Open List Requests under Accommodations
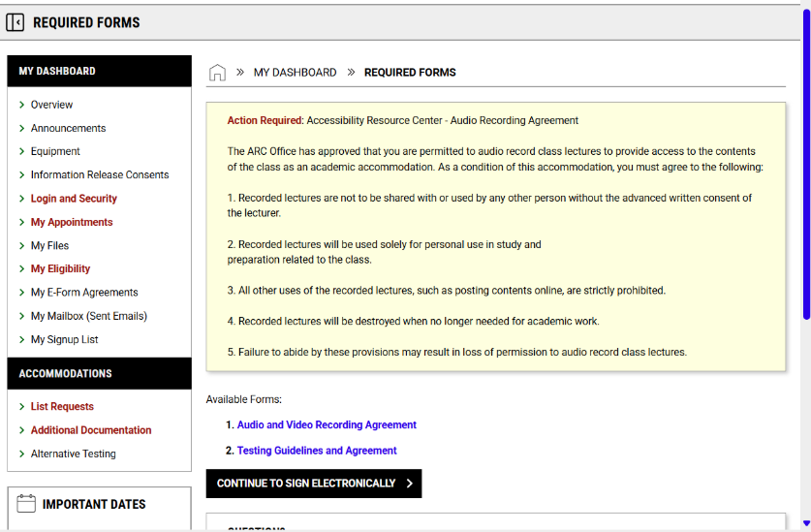 tap(62, 407)
